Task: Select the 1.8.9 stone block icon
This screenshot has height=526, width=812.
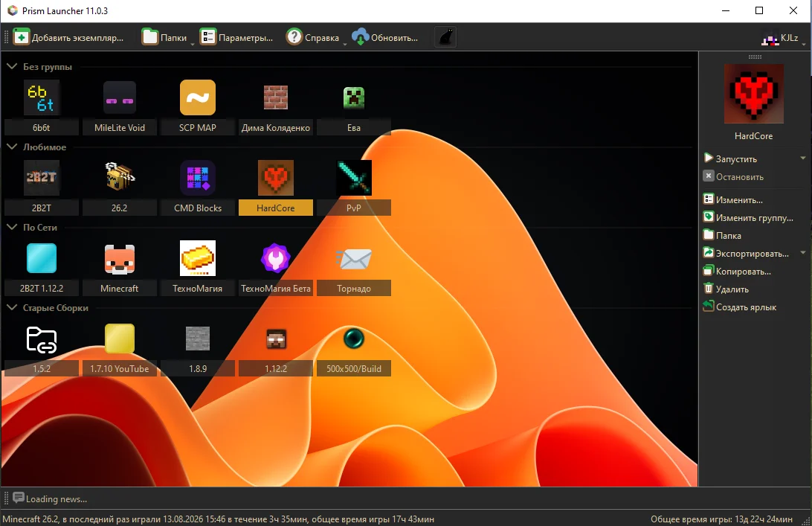Action: tap(198, 339)
